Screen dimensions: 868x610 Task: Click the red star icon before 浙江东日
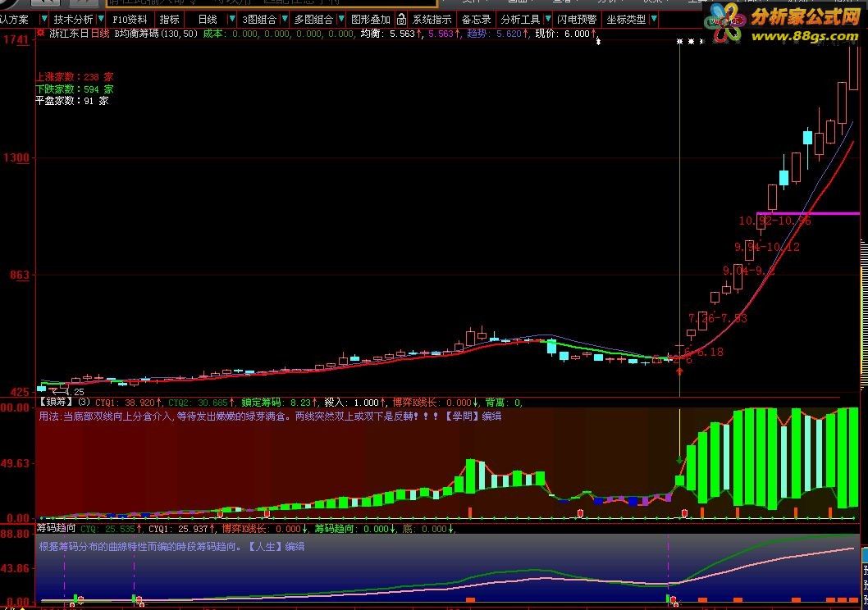click(40, 33)
